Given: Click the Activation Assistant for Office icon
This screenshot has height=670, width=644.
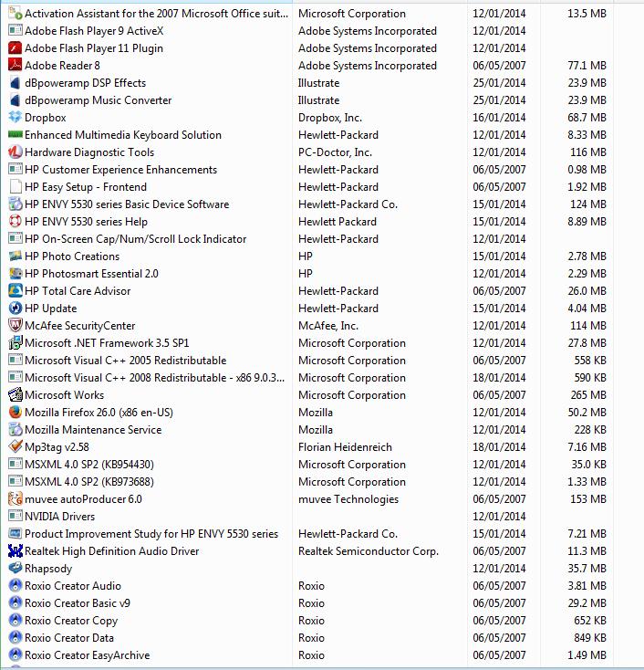Looking at the screenshot, I should tap(16, 14).
